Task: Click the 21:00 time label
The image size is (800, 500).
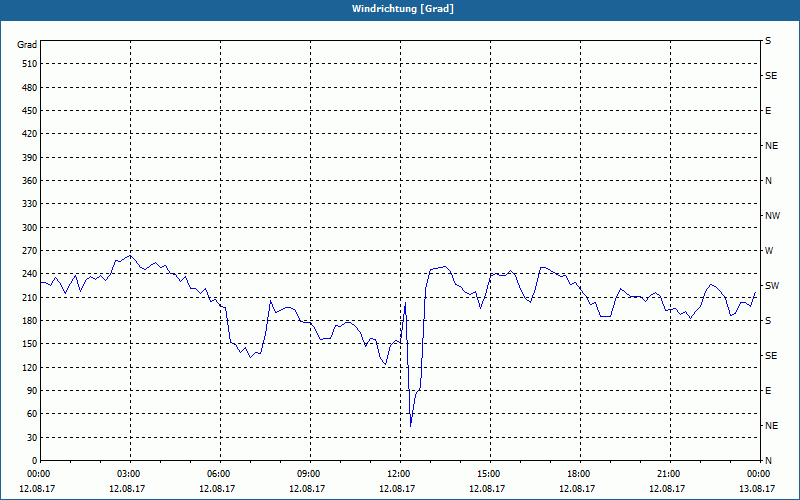Action: point(667,474)
